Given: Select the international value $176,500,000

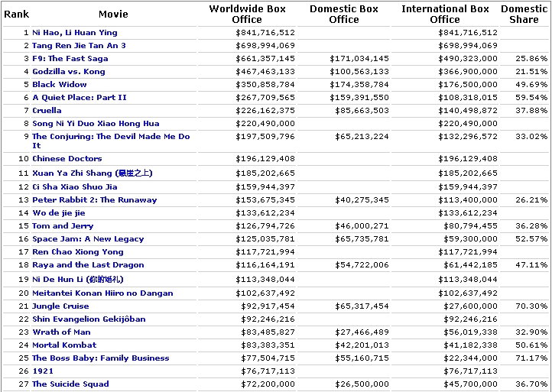Looking at the screenshot, I should (468, 85).
